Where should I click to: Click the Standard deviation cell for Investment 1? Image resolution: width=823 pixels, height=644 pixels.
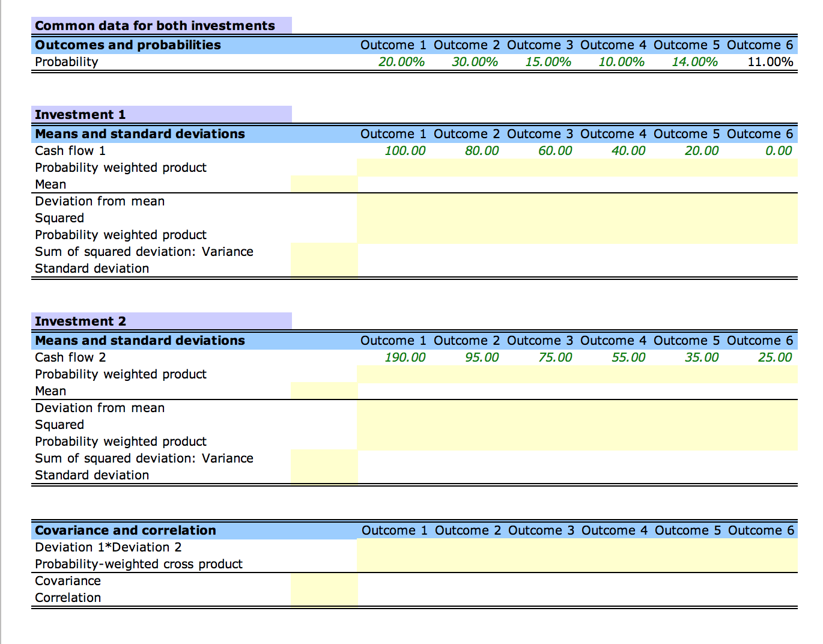[x=323, y=268]
